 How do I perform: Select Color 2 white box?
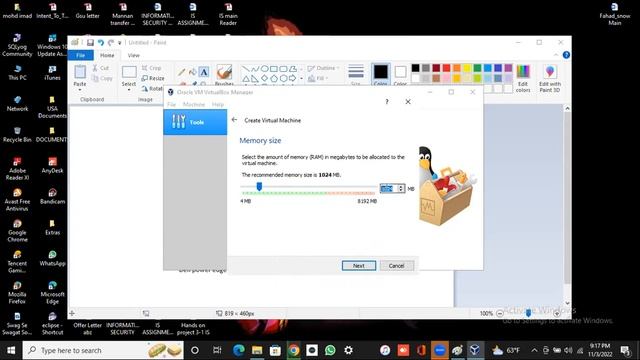400,75
